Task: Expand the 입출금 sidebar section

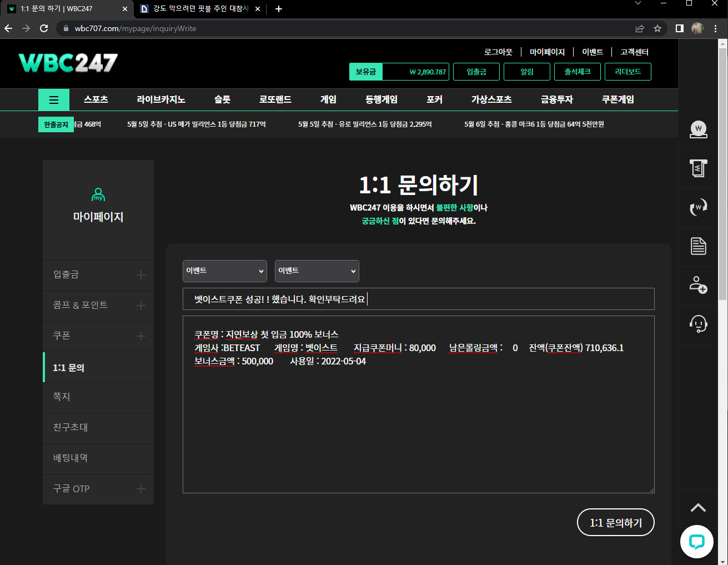Action: tap(141, 275)
